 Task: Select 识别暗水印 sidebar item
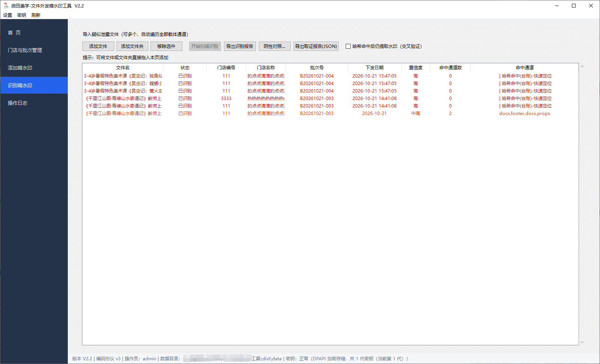coord(34,85)
